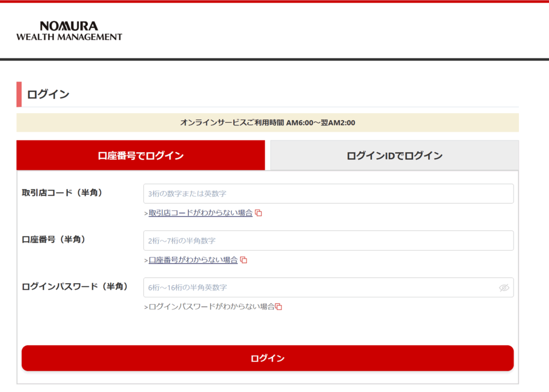The image size is (549, 392).
Task: Click the red accent bar beside the ログイン heading
Action: (19, 94)
